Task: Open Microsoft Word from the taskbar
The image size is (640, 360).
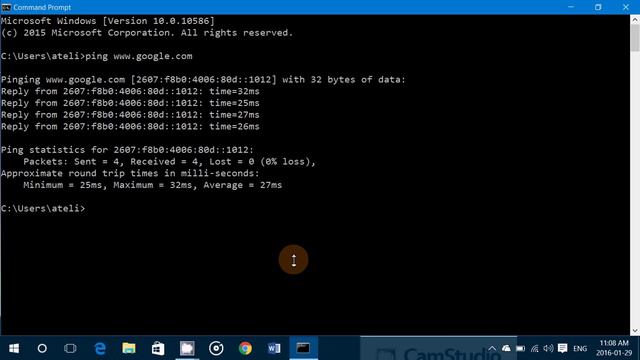Action: point(274,348)
